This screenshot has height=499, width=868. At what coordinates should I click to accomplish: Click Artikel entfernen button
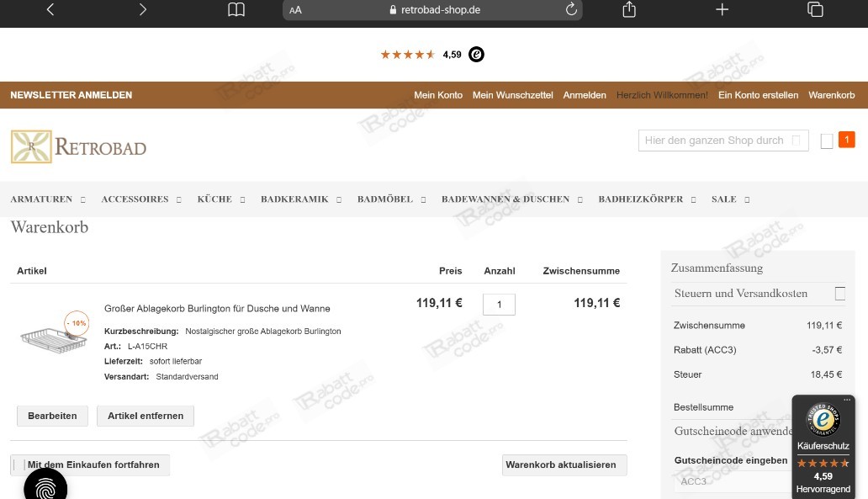click(146, 416)
